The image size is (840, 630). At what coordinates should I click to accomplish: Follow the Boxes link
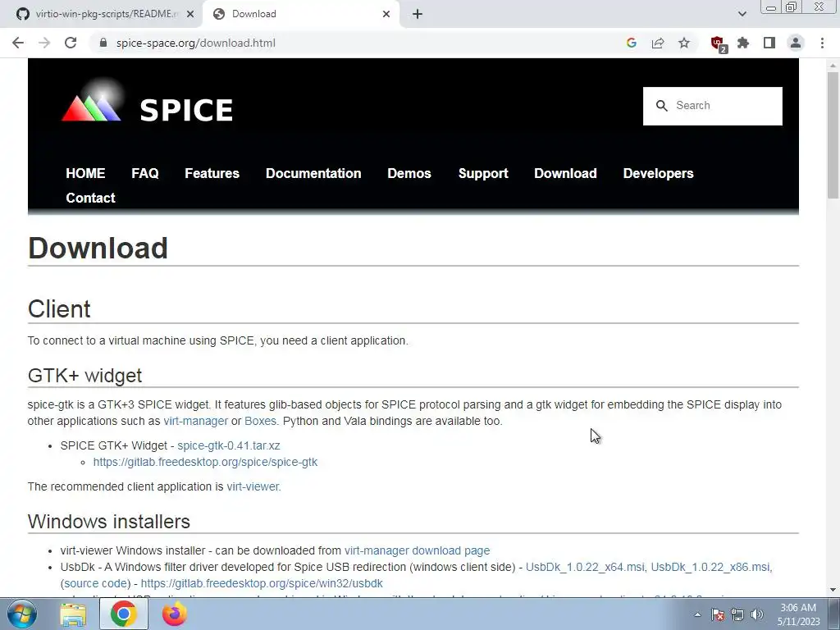click(260, 421)
